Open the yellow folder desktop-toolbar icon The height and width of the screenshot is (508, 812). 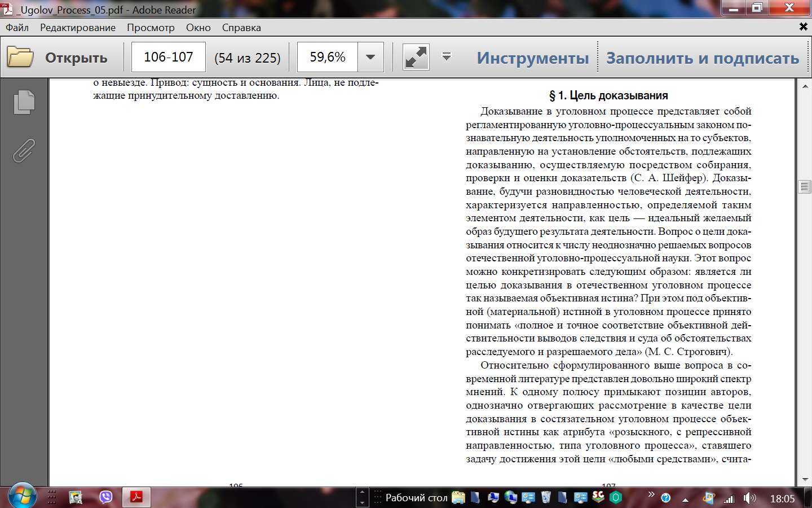click(x=458, y=497)
